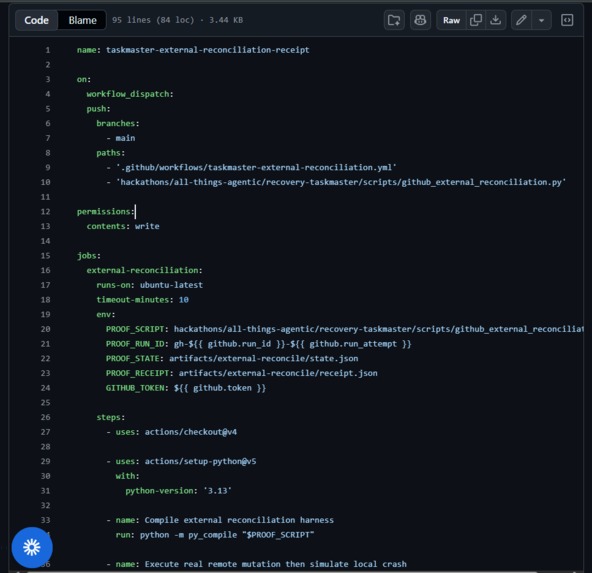Click the 'steps:' key

tap(111, 417)
